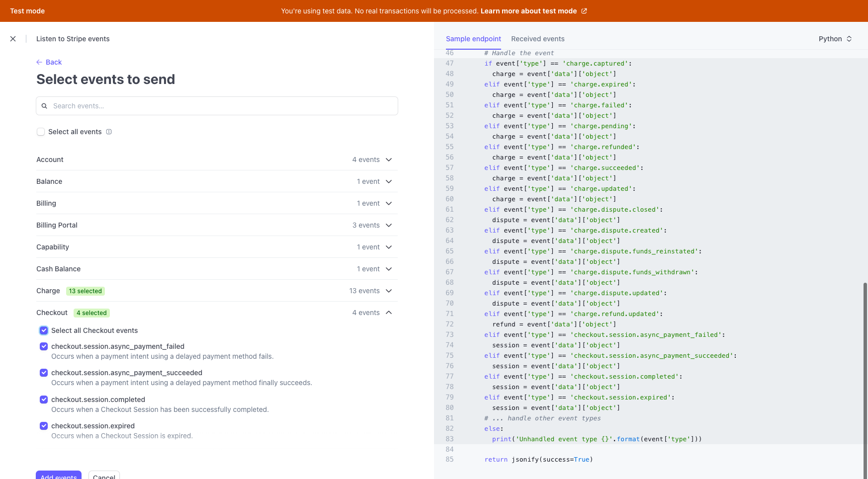Click the '13 selected' badge on Charge
Image resolution: width=868 pixels, height=479 pixels.
tap(86, 291)
